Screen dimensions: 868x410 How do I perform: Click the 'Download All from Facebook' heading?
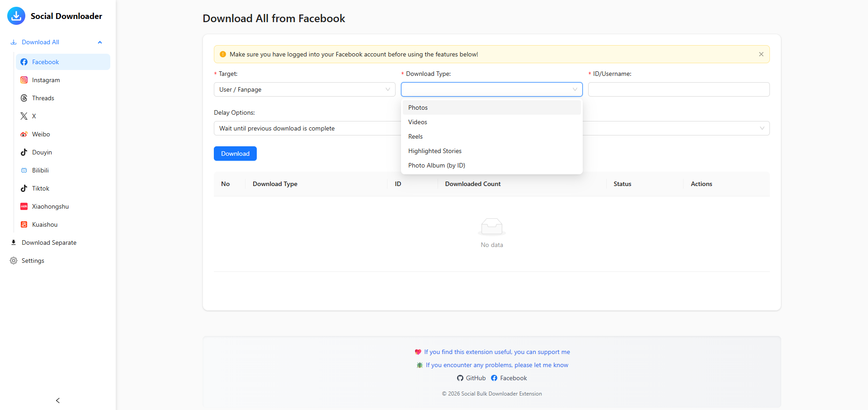(274, 19)
